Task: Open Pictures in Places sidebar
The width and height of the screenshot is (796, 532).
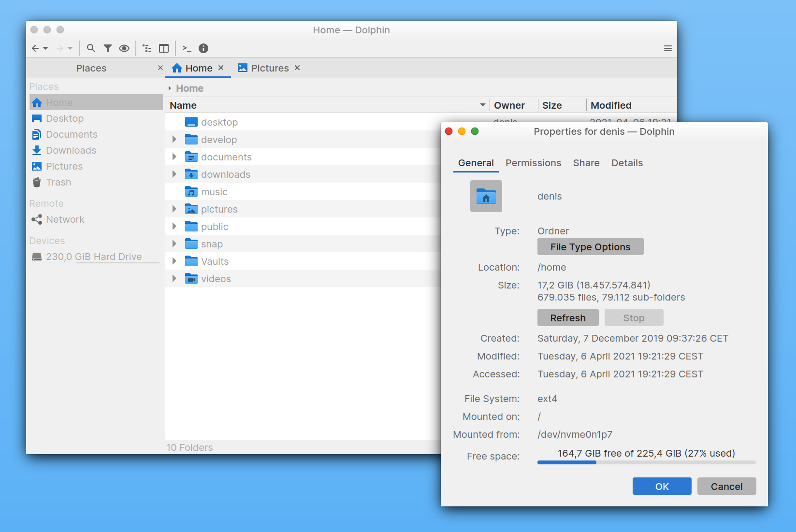Action: pos(96,166)
